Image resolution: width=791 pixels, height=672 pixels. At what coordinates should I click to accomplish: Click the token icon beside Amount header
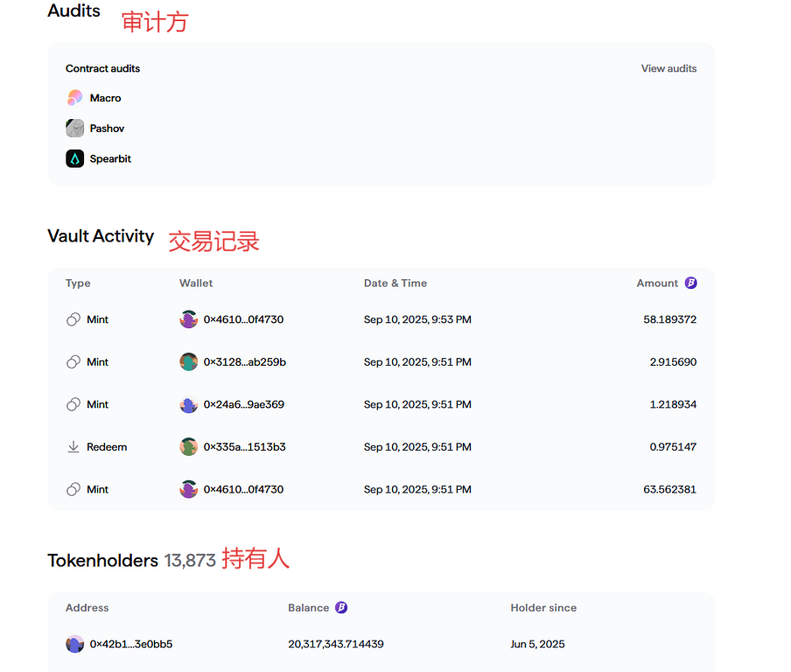(690, 283)
